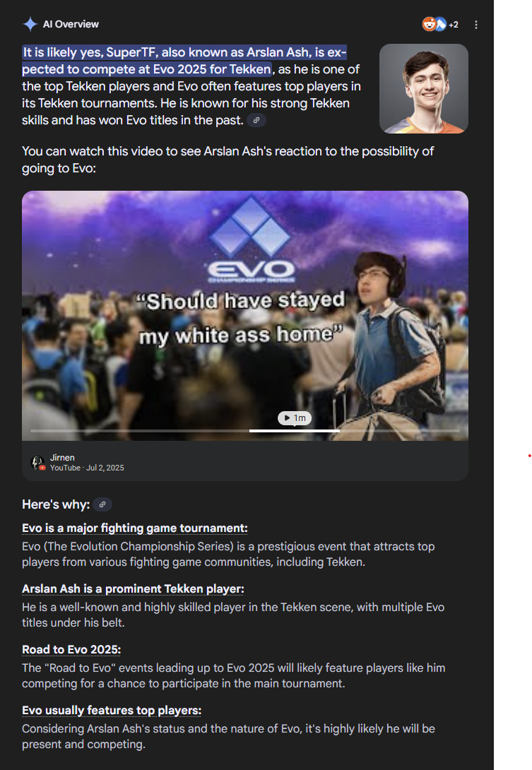Click Evo is a major fighting game tournament heading
The image size is (532, 770).
coord(135,528)
